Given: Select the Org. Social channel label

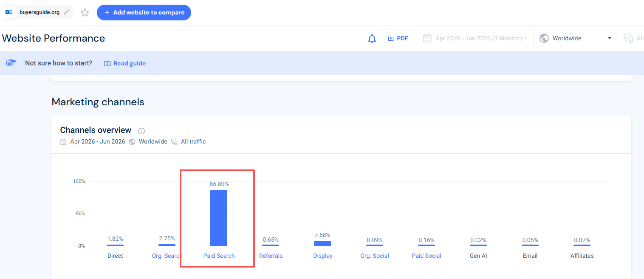Looking at the screenshot, I should pos(375,256).
